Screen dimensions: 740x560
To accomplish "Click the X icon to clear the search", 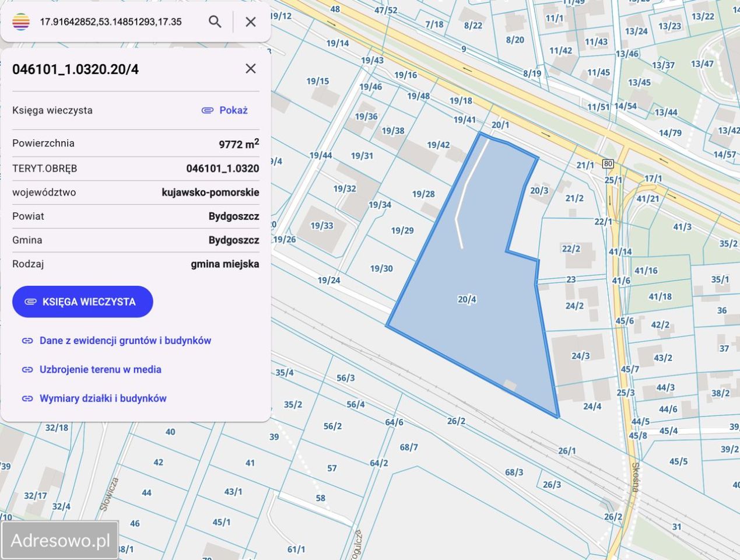I will tap(250, 22).
